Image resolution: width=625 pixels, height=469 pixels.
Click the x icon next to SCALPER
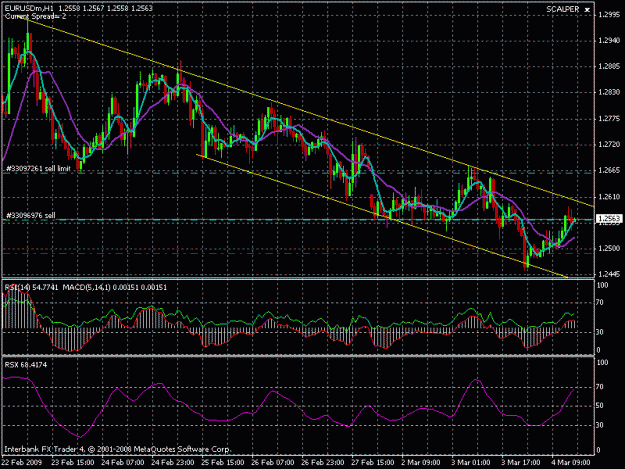point(587,10)
